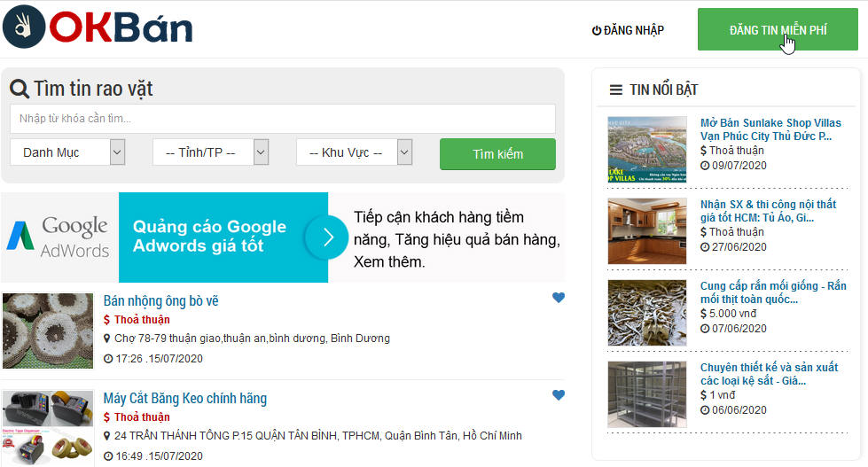Click the TIN NỔI BẬT heading
868x467 pixels.
(664, 90)
